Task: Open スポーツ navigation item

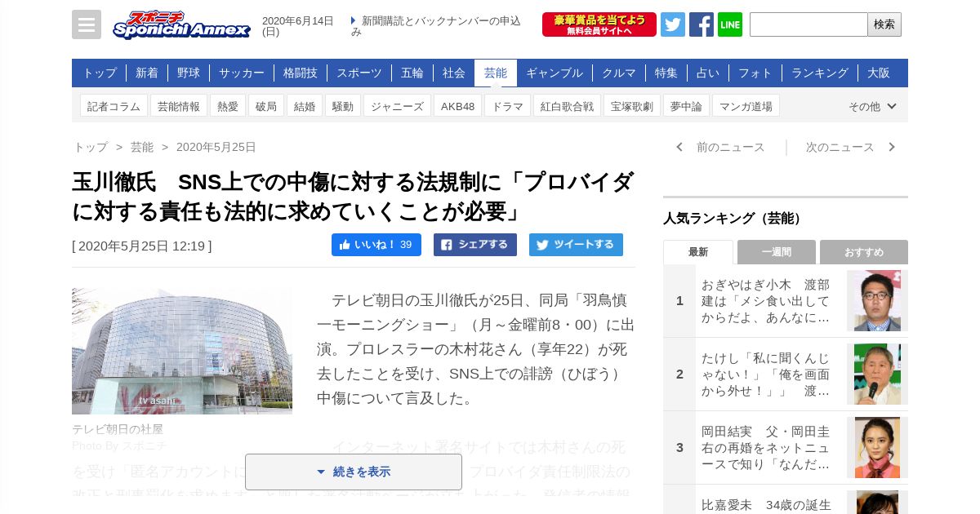Action: [x=359, y=73]
